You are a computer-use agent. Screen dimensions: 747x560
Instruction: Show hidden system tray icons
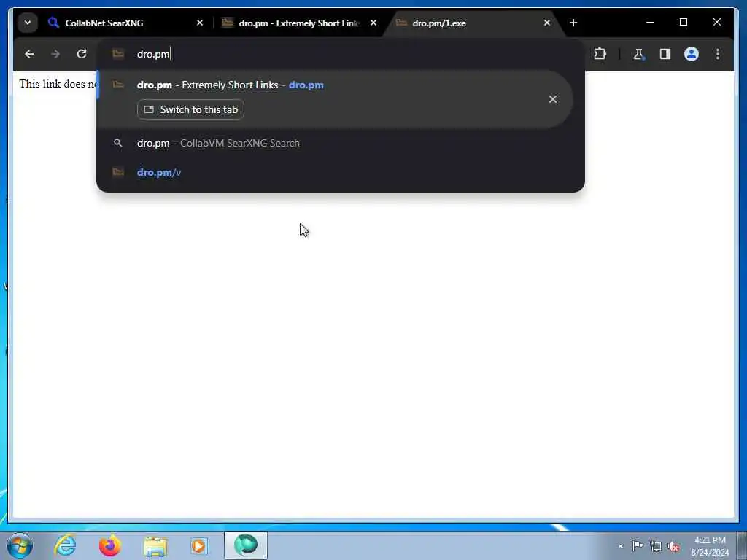tap(620, 547)
